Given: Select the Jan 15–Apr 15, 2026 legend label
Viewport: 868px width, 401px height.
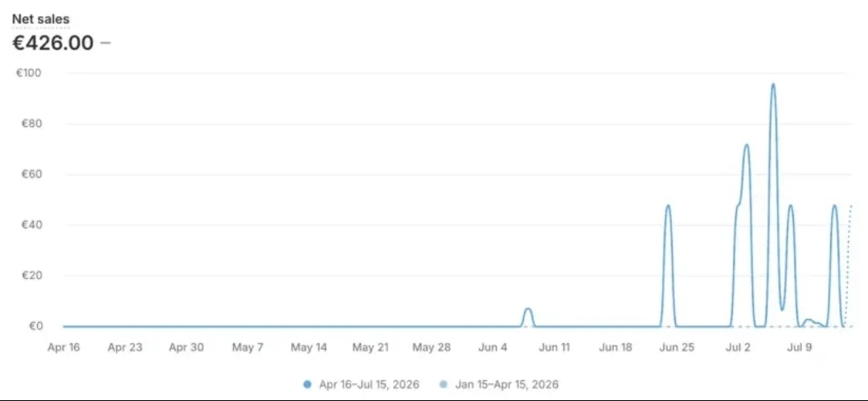Looking at the screenshot, I should [x=506, y=384].
